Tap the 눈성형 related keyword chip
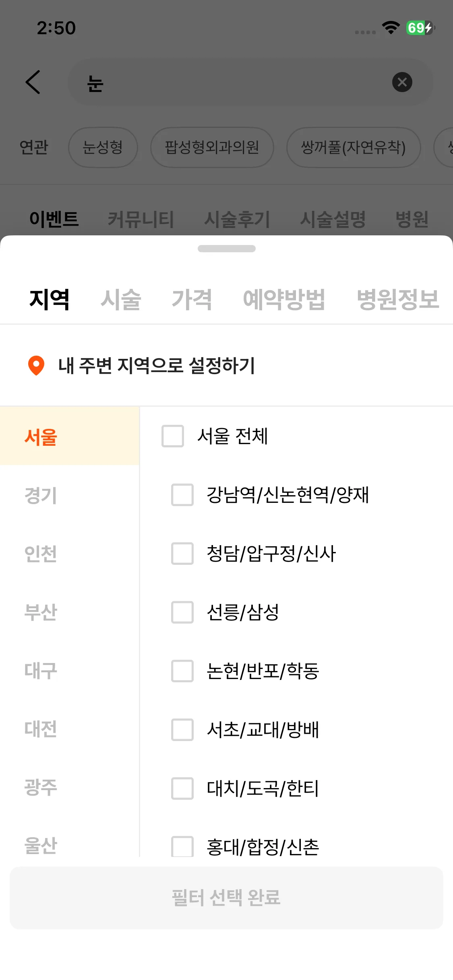 pyautogui.click(x=103, y=147)
